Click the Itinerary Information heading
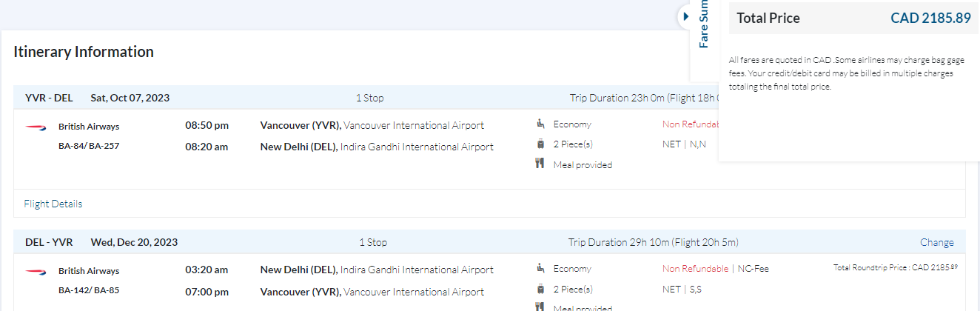This screenshot has width=980, height=311. click(x=84, y=52)
